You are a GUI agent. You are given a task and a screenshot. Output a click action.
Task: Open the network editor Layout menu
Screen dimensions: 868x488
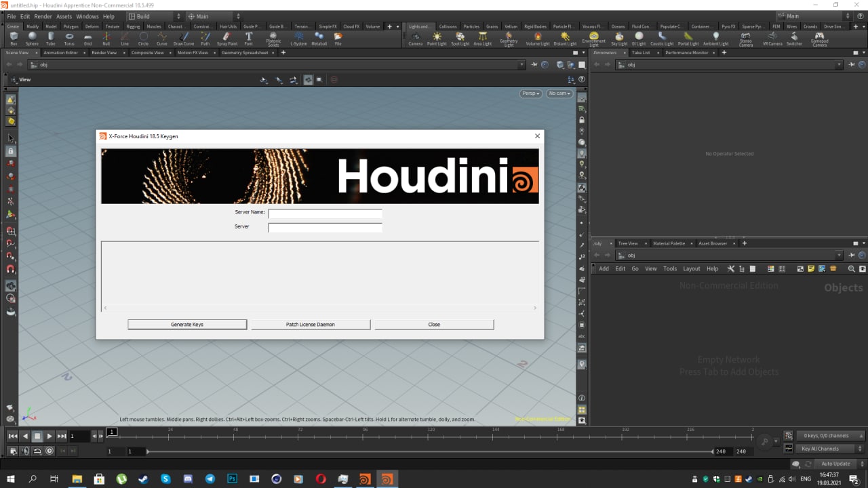pos(692,269)
